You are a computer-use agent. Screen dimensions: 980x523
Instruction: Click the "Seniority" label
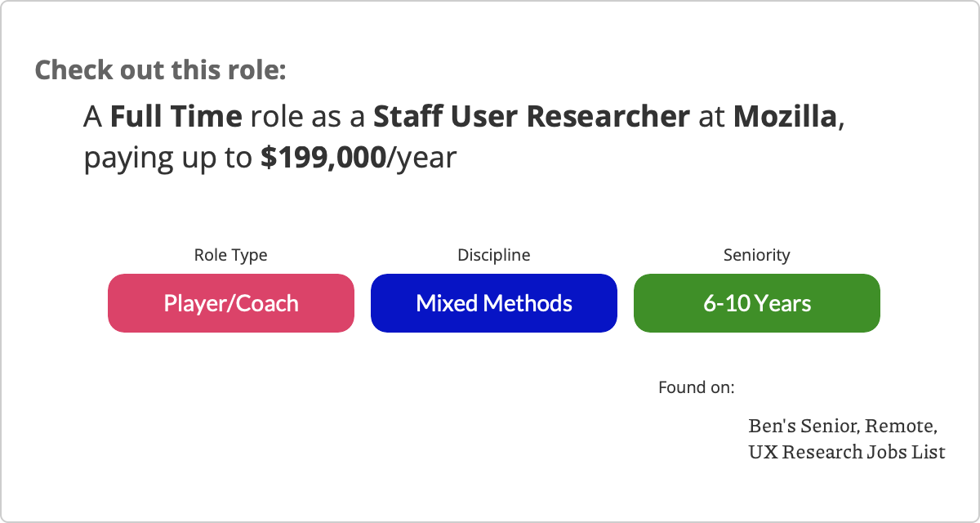757,255
